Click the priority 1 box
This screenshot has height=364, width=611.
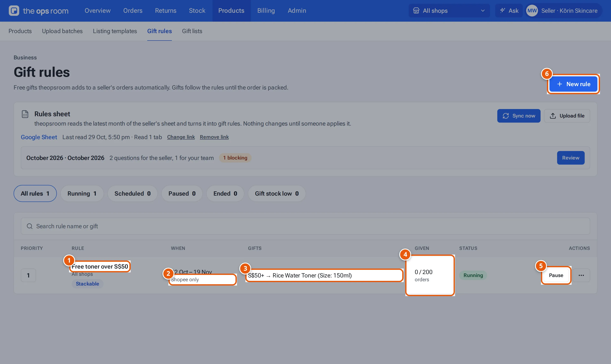pos(28,275)
